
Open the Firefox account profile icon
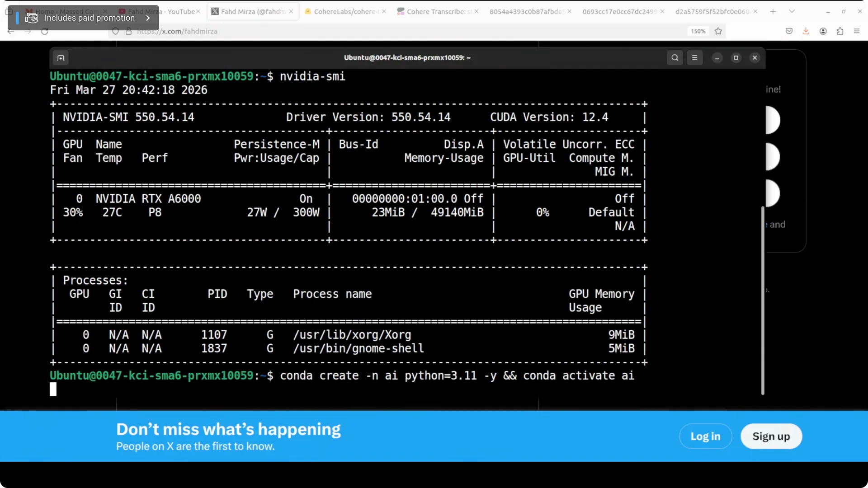[x=823, y=31]
